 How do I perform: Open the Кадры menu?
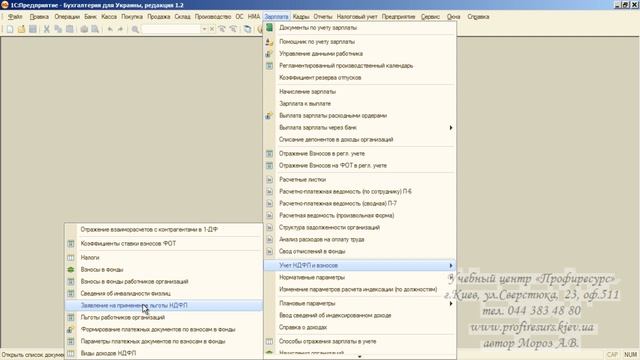click(301, 17)
